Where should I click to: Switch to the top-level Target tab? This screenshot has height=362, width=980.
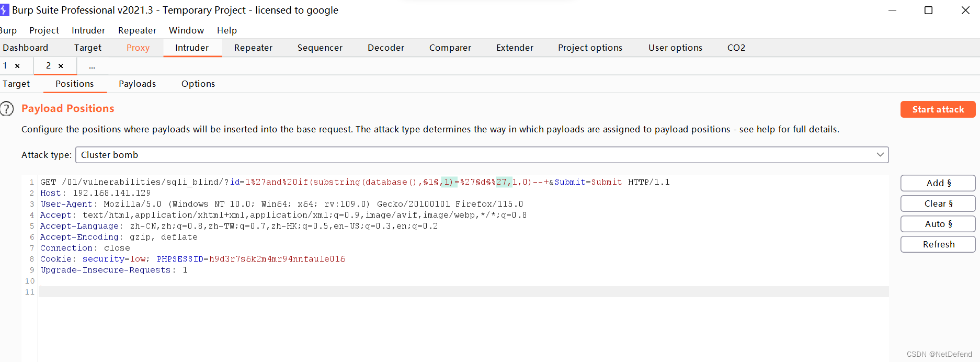88,48
